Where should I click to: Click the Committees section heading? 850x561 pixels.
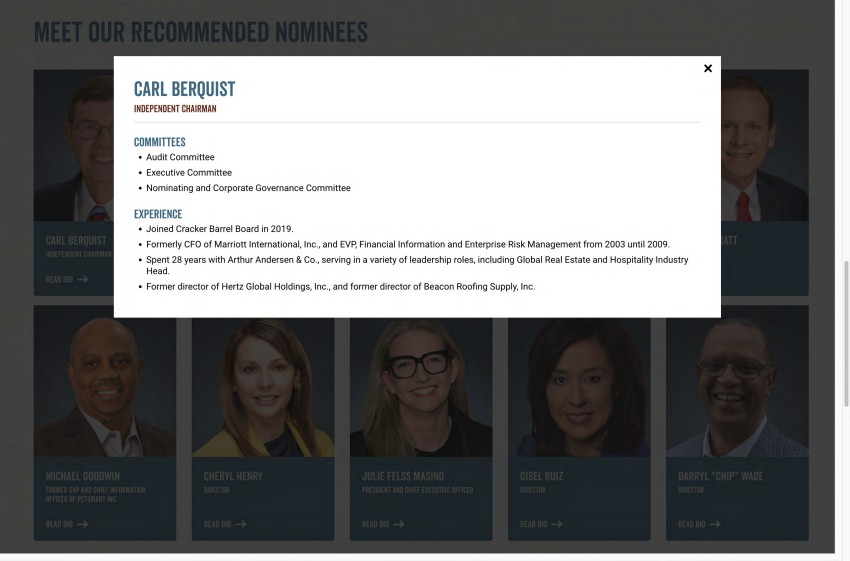click(x=159, y=142)
